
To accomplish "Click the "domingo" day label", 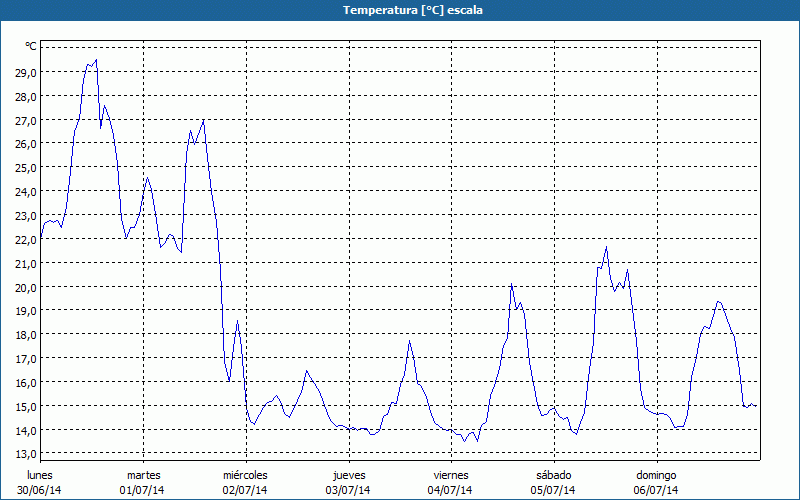I will tap(656, 475).
